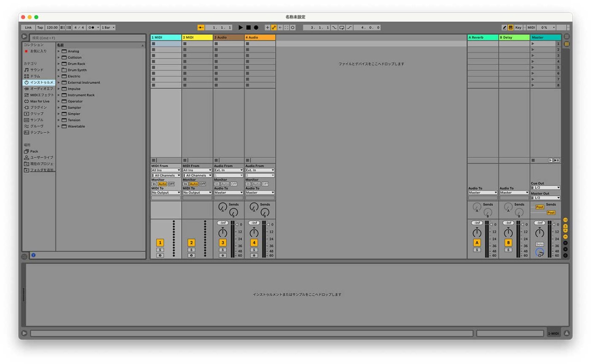Click the browser search field
The width and height of the screenshot is (591, 364).
coord(83,37)
